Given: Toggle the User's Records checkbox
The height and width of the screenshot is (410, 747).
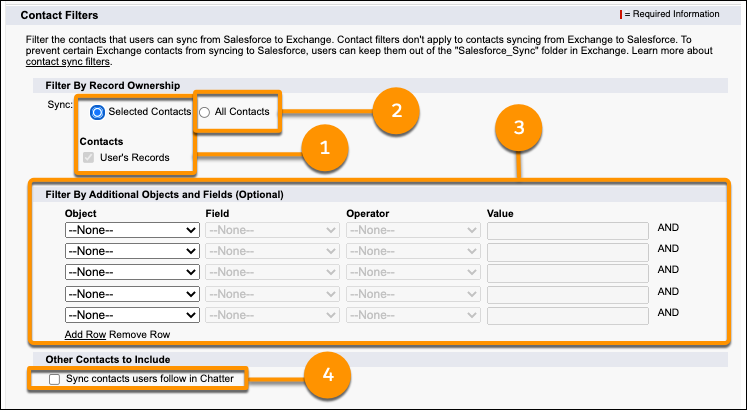Looking at the screenshot, I should pyautogui.click(x=88, y=158).
